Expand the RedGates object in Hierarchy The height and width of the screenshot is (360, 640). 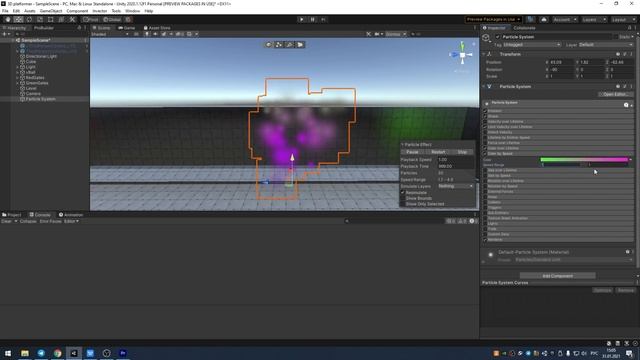pos(18,78)
